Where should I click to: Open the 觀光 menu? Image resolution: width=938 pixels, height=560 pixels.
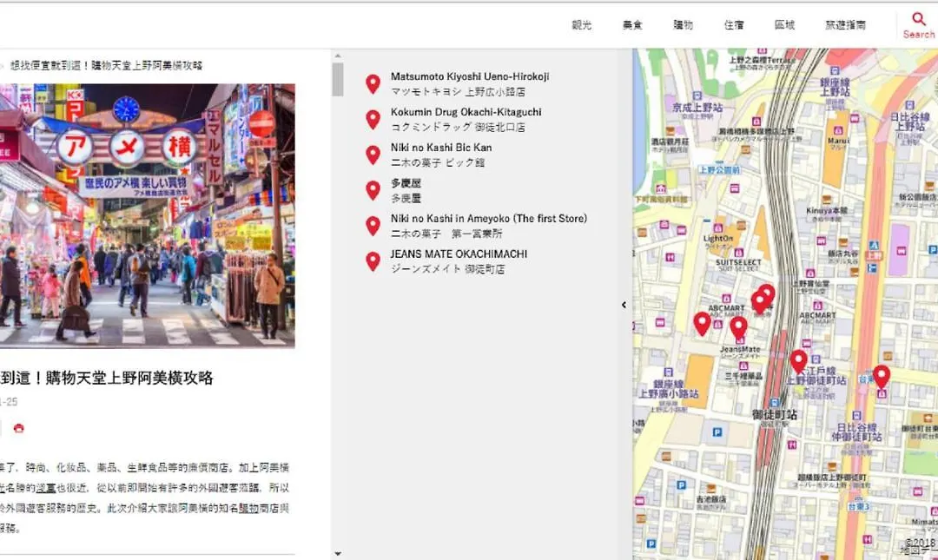coord(581,24)
